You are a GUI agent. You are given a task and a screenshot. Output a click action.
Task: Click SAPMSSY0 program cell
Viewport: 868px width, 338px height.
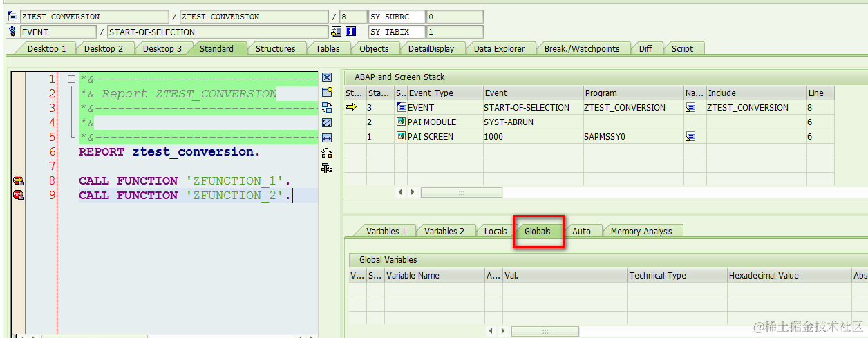pos(634,137)
